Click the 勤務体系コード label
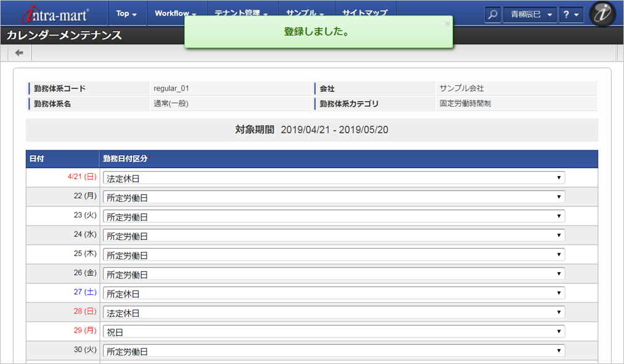Screen dimensions: 624x364 60,88
